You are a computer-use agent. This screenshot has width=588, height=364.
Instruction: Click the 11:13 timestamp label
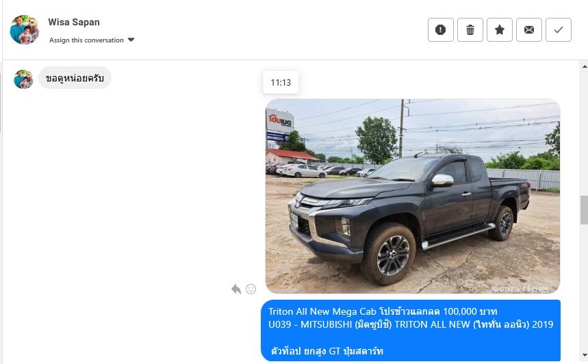pos(281,83)
